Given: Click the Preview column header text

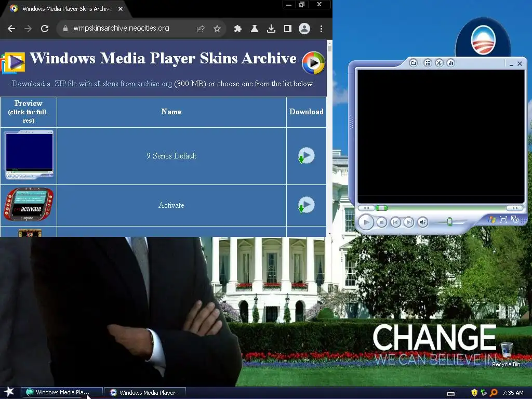Looking at the screenshot, I should pos(28,112).
